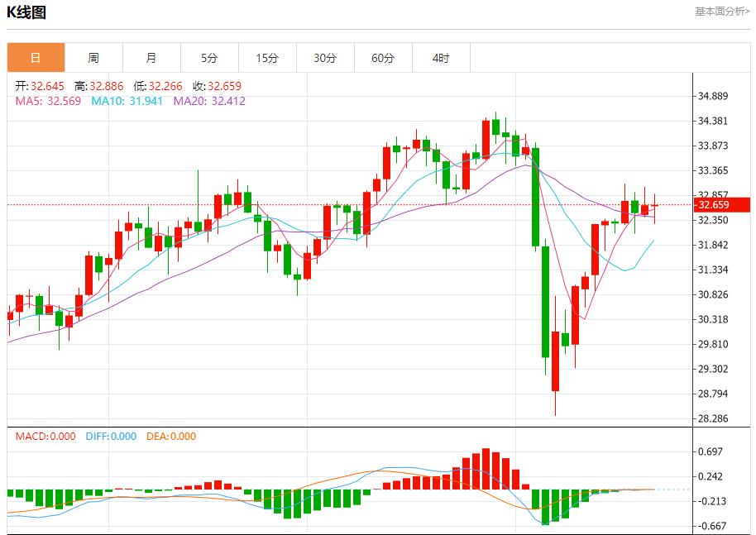Click the MA5: 32.569 indicator label
This screenshot has width=756, height=535.
click(x=49, y=101)
